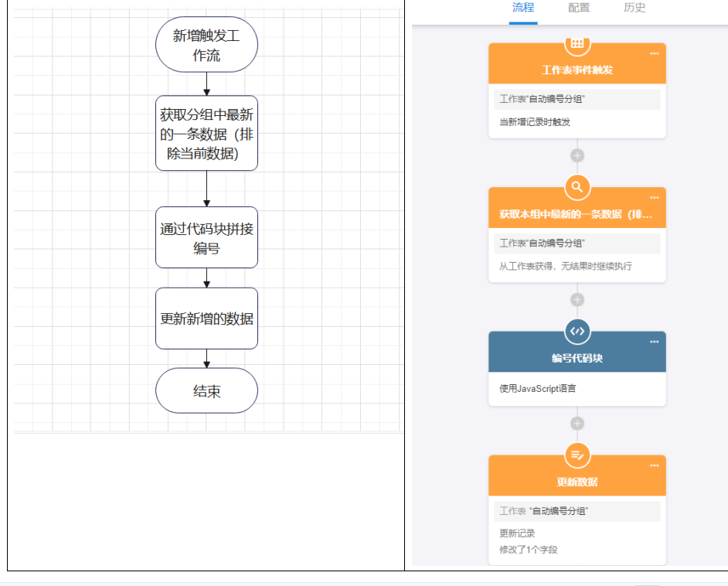Select the 更新新增的数据 flowchart box

coord(206,319)
